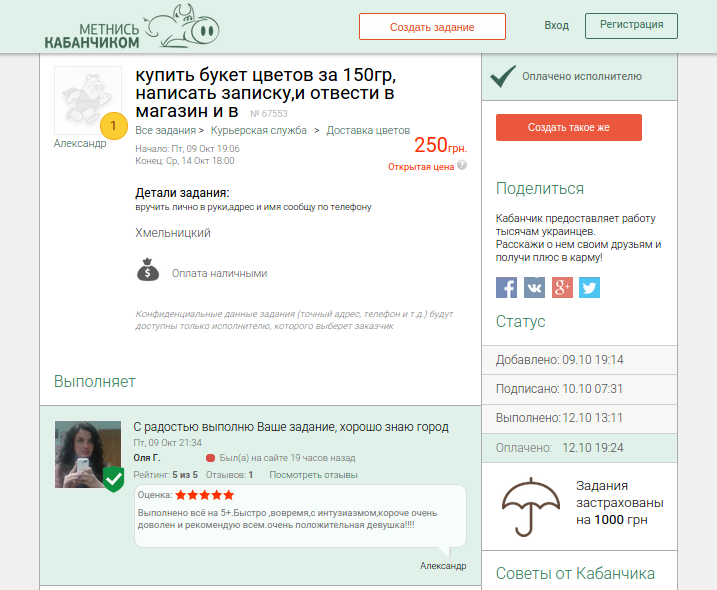Click the Конец: Ср, 14 Окт 18:00 line
Image resolution: width=717 pixels, height=590 pixels.
click(x=185, y=161)
